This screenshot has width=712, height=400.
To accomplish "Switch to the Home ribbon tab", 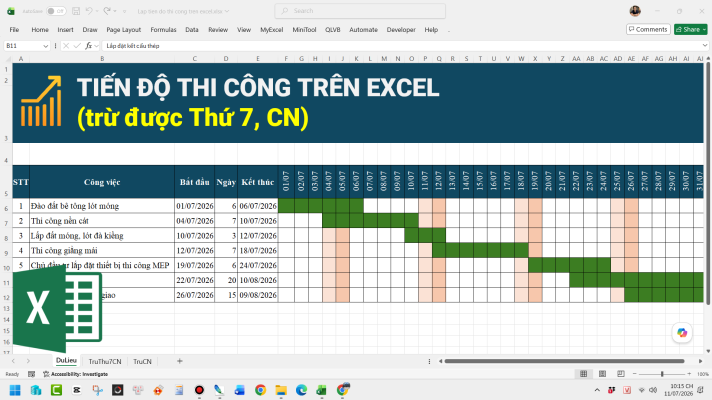I will pyautogui.click(x=40, y=30).
